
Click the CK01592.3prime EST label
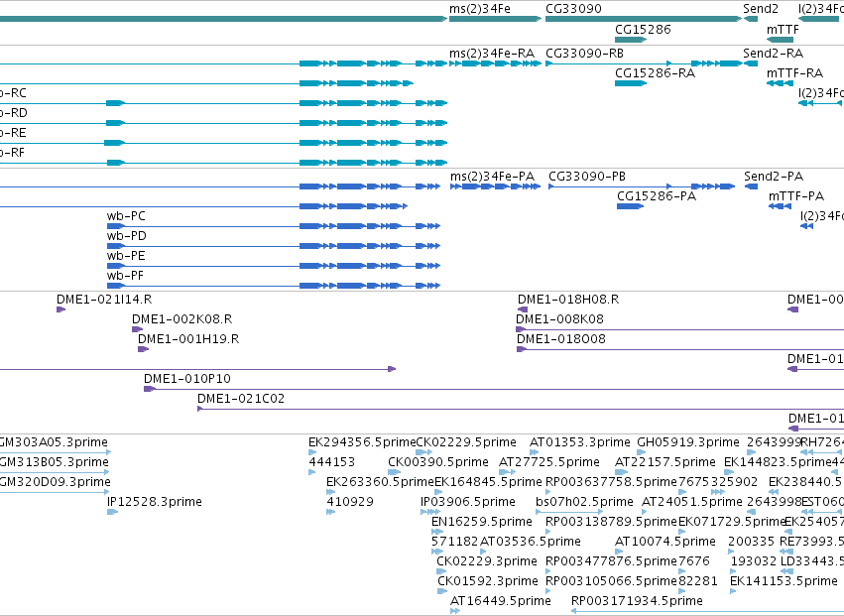pos(487,581)
